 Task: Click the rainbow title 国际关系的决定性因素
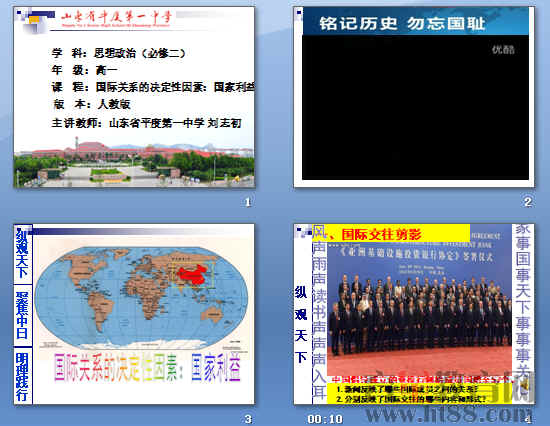click(147, 367)
